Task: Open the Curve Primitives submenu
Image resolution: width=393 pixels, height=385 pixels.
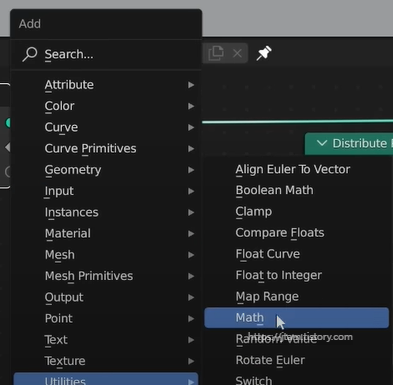Action: [x=106, y=148]
